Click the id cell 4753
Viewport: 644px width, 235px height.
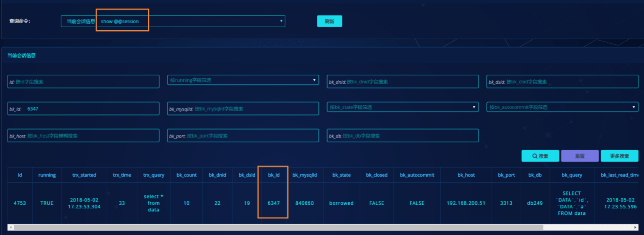[20, 203]
